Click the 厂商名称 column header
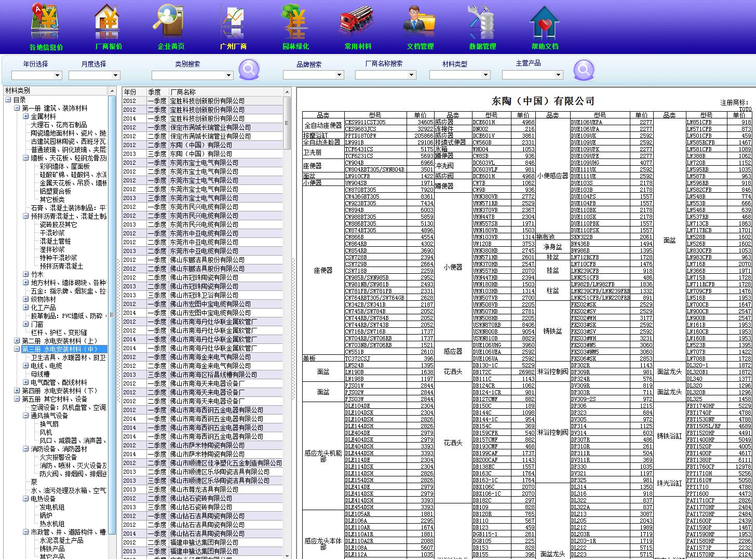Image resolution: width=756 pixels, height=559 pixels. pyautogui.click(x=226, y=92)
